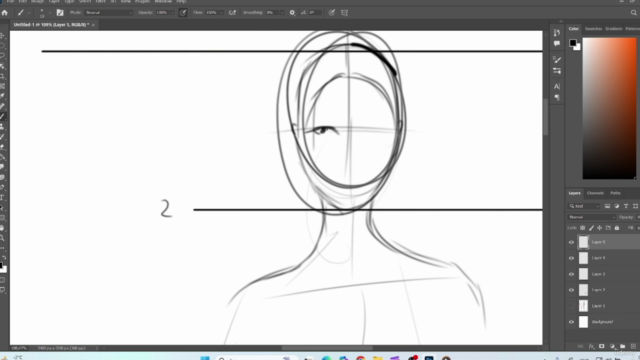Close the Untitled-1 document tab
This screenshot has width=640, height=360.
(93, 25)
